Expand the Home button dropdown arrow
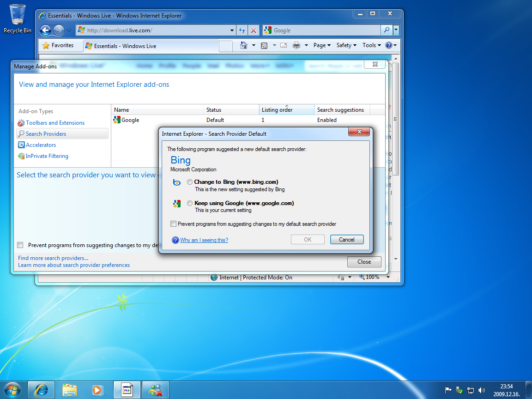The image size is (532, 399). [x=254, y=45]
